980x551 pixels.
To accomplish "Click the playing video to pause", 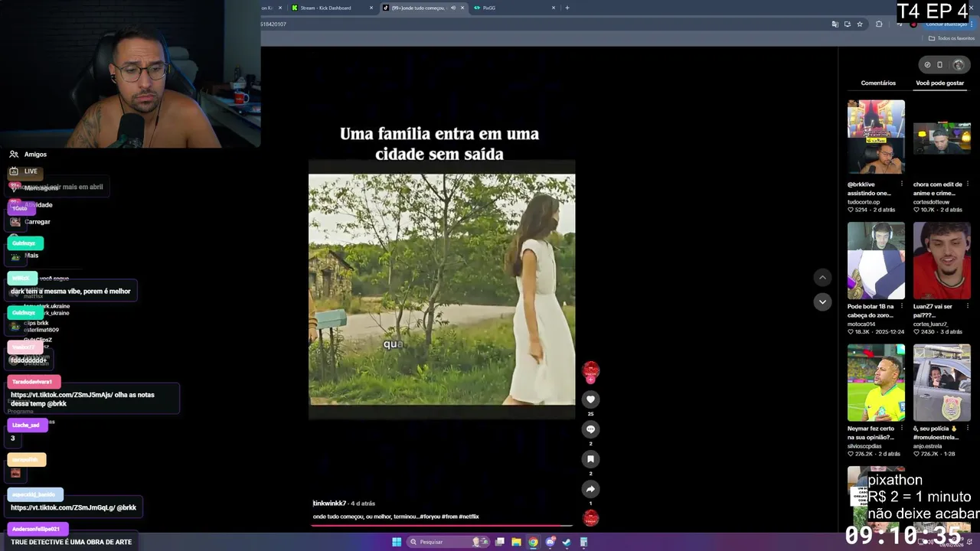I will pyautogui.click(x=442, y=289).
